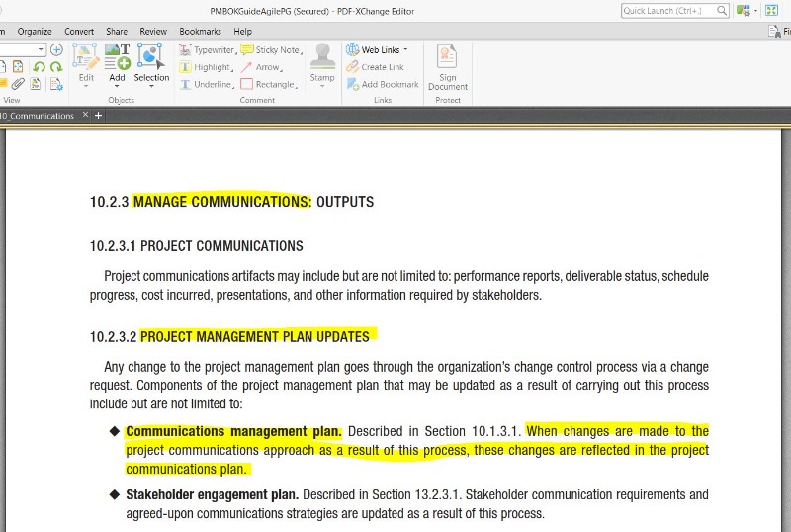Click the Add objects icon

[x=117, y=56]
